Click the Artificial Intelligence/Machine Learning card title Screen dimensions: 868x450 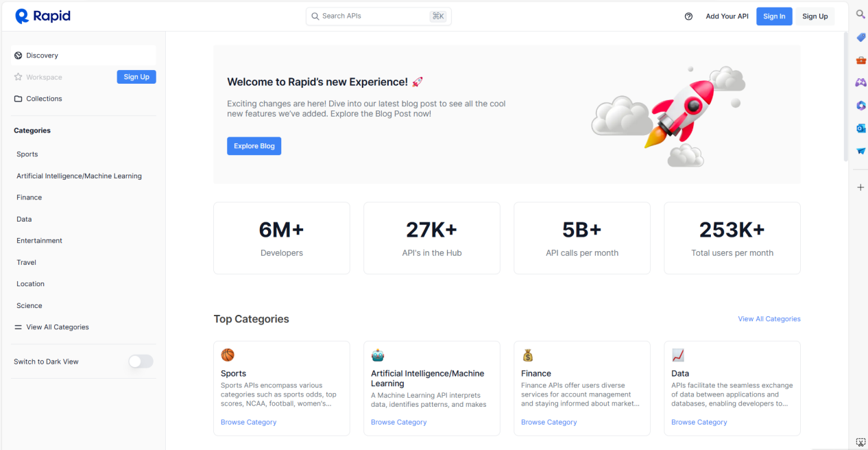[428, 379]
